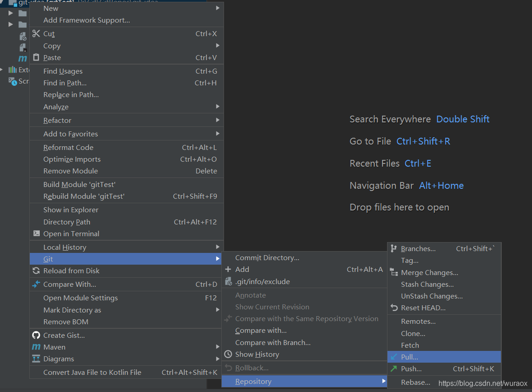Screen dimensions: 532x392
Task: Click the Cut scissors icon
Action: click(x=36, y=33)
